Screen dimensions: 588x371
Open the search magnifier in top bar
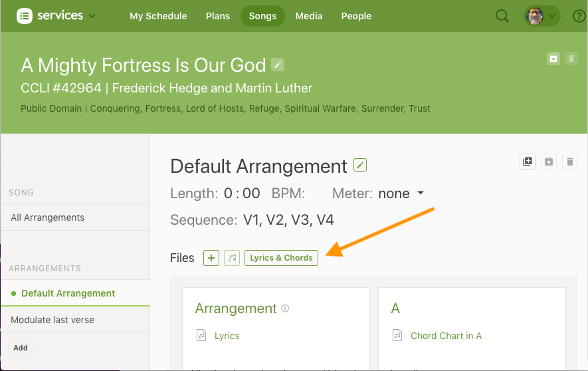click(x=502, y=16)
